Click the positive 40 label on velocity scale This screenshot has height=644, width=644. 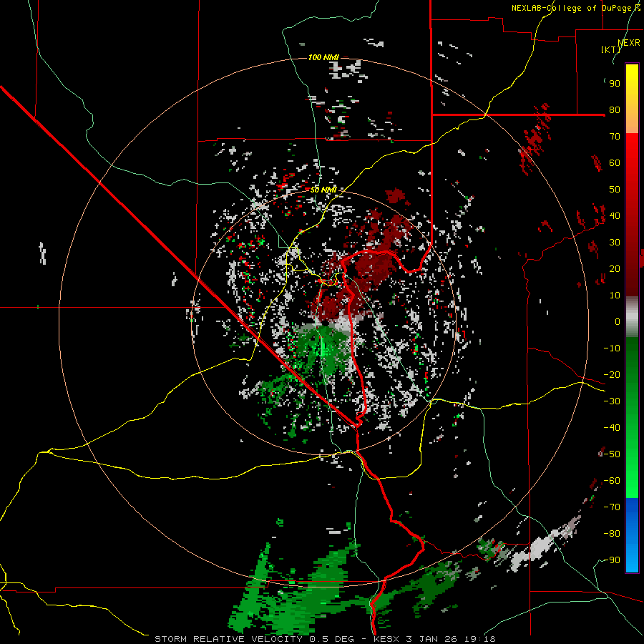[x=615, y=215]
